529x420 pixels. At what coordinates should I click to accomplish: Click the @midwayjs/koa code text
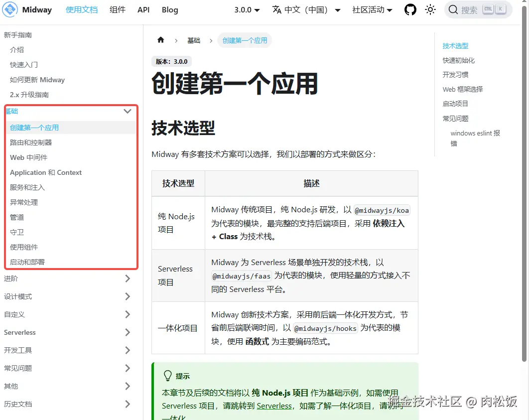click(382, 211)
